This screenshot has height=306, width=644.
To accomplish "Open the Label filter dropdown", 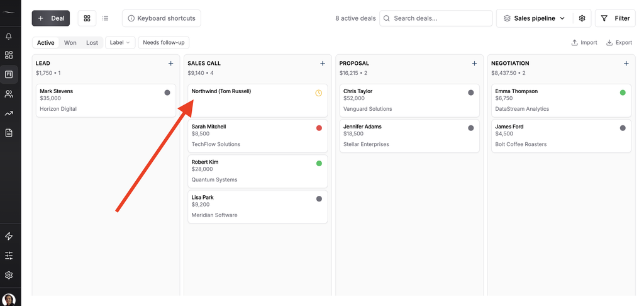I will pos(120,42).
